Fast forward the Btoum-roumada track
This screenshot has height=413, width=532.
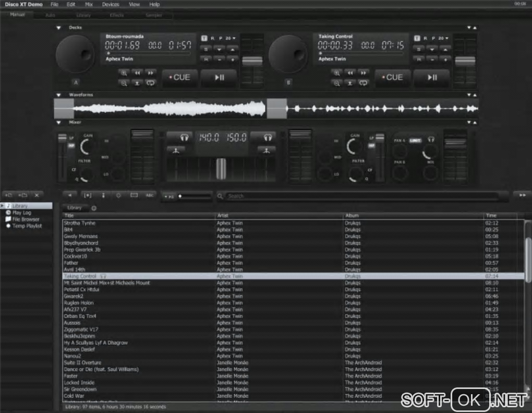coord(150,73)
